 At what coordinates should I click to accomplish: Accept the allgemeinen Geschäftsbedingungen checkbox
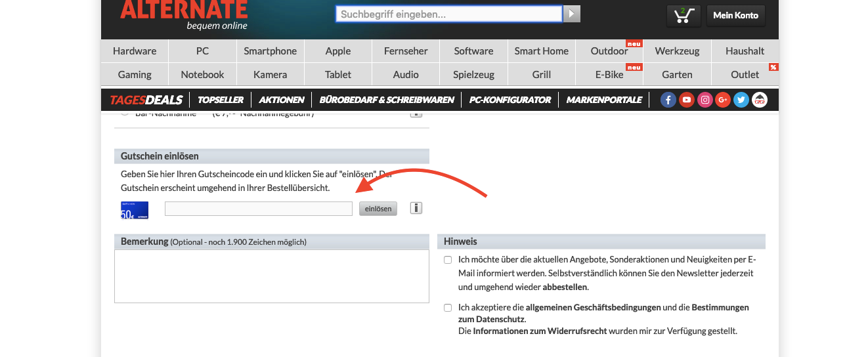448,307
